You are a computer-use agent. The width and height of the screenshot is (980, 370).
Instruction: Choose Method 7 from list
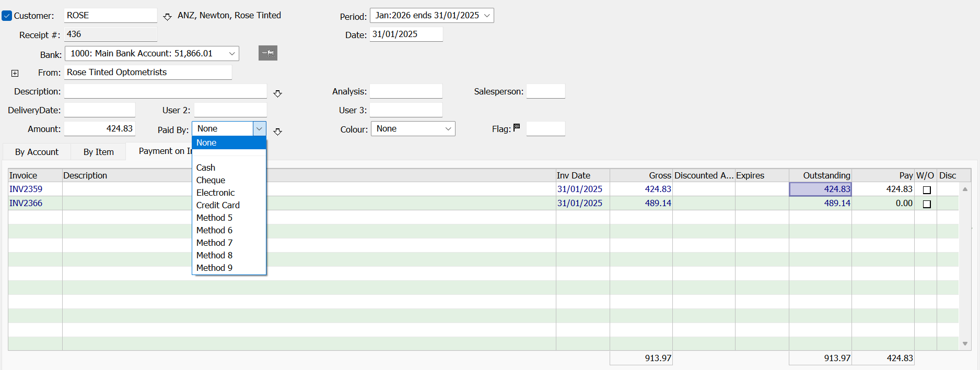(x=229, y=243)
